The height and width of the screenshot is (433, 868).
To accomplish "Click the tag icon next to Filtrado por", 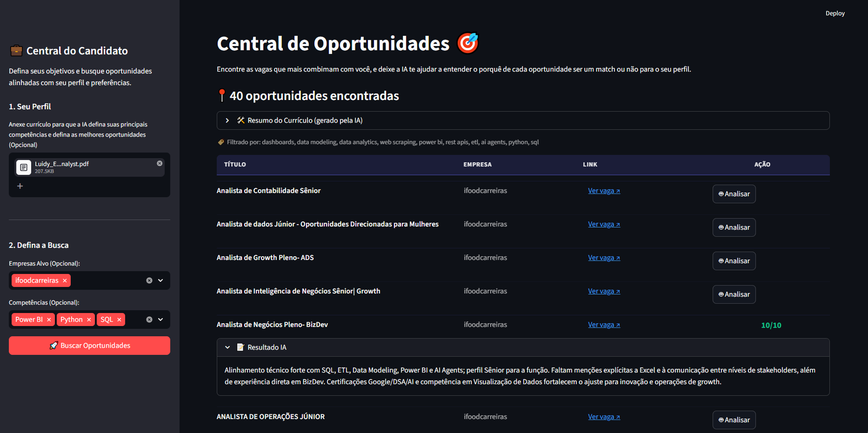I will click(x=220, y=142).
